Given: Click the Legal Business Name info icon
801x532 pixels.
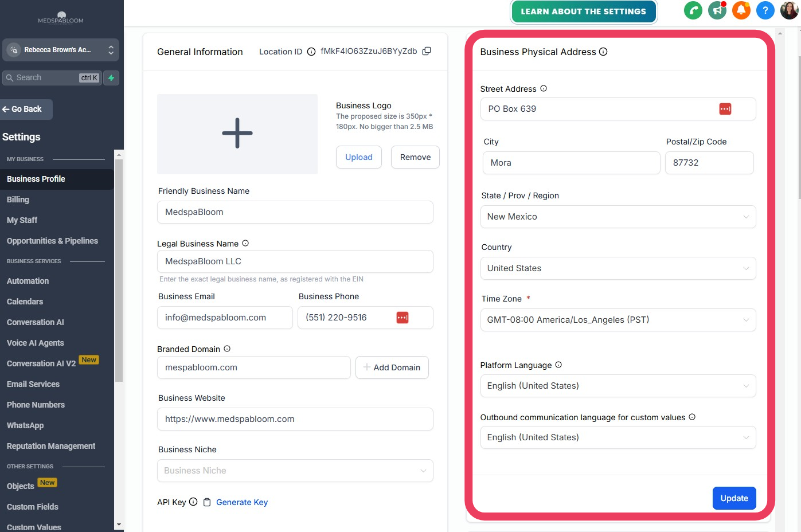Looking at the screenshot, I should 245,243.
